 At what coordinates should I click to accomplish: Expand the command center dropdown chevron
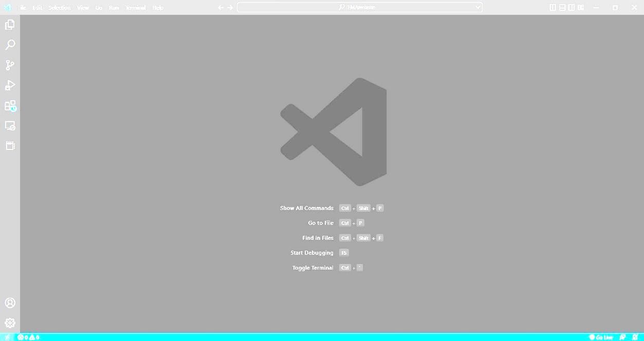click(478, 8)
